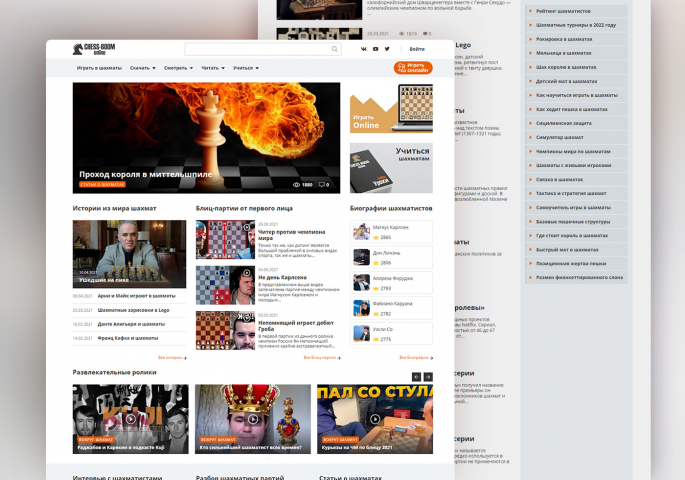The height and width of the screenshot is (480, 685).
Task: Open Алиреза Фируджа biography card
Action: click(x=391, y=283)
